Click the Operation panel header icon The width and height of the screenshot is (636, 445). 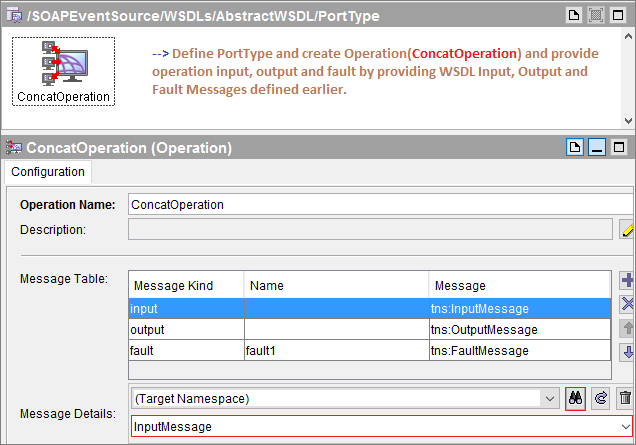tap(14, 147)
